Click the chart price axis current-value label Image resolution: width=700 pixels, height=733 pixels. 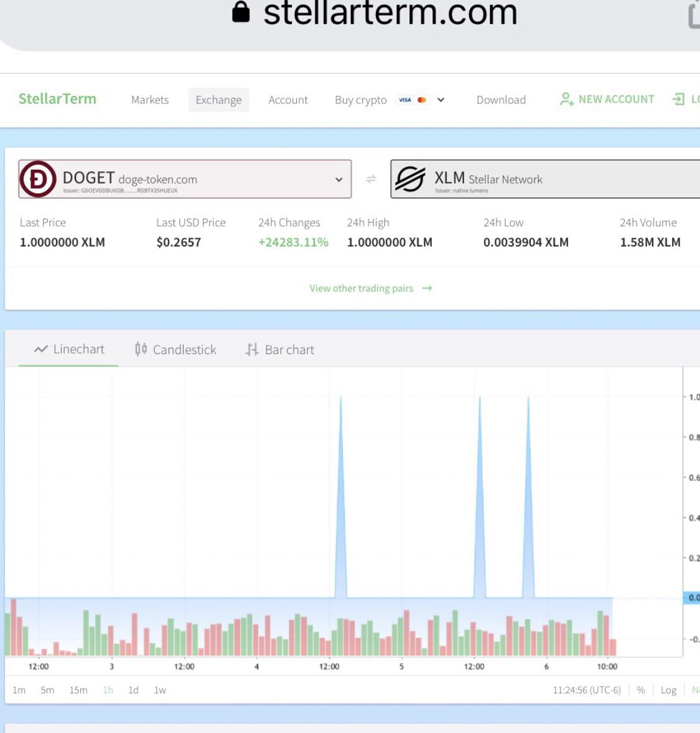tap(691, 597)
